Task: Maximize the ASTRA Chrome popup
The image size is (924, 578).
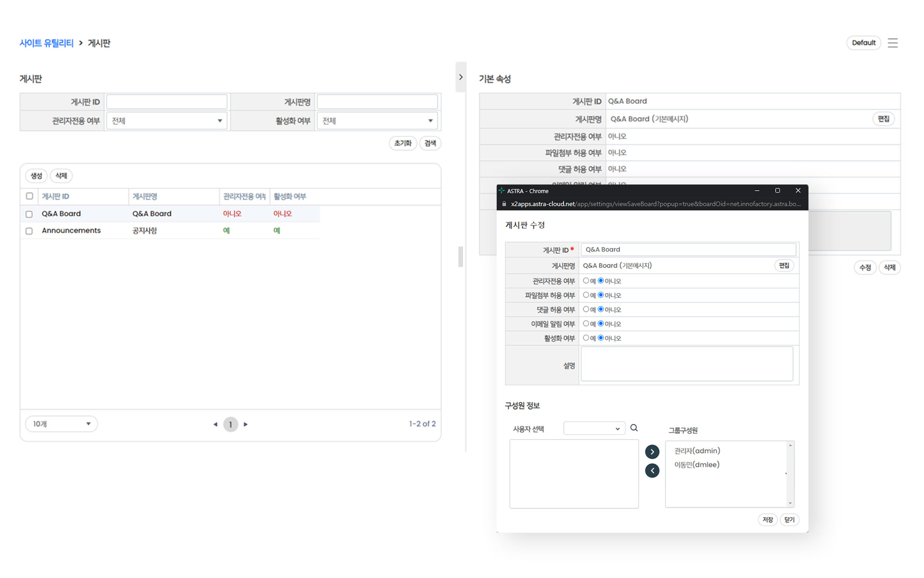Action: (777, 191)
